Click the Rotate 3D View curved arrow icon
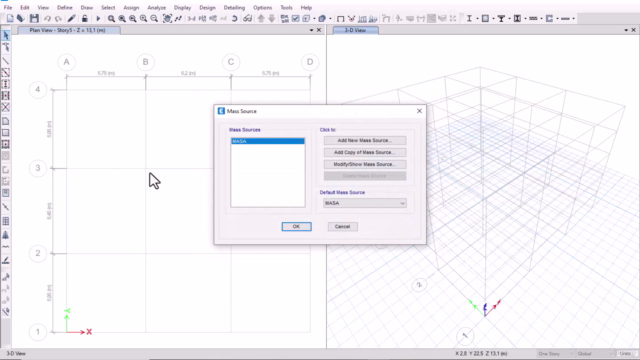The image size is (640, 360). pos(234,18)
